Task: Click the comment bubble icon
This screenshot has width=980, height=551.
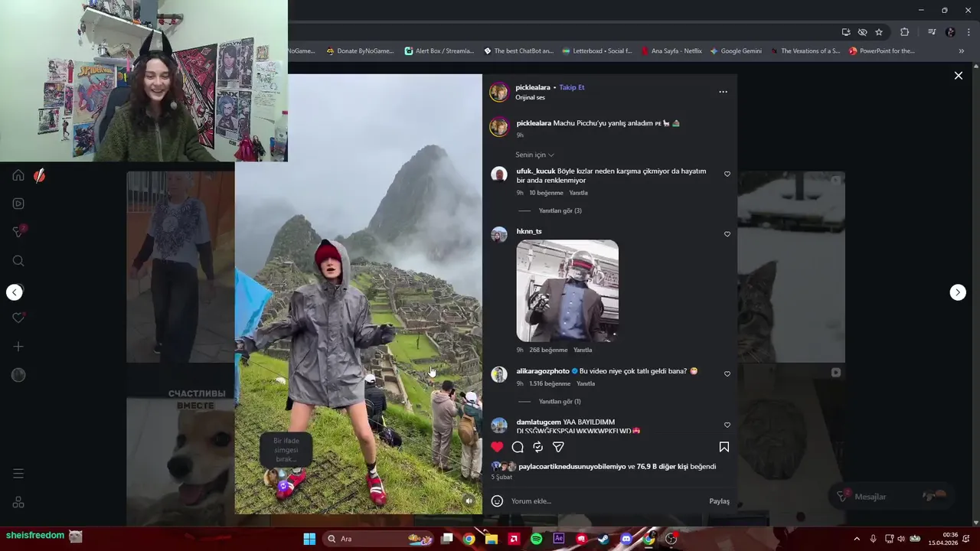Action: point(518,447)
